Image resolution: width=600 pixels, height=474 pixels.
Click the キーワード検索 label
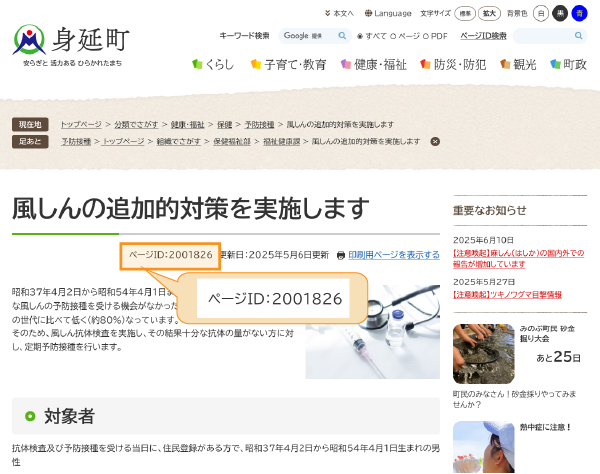(244, 36)
